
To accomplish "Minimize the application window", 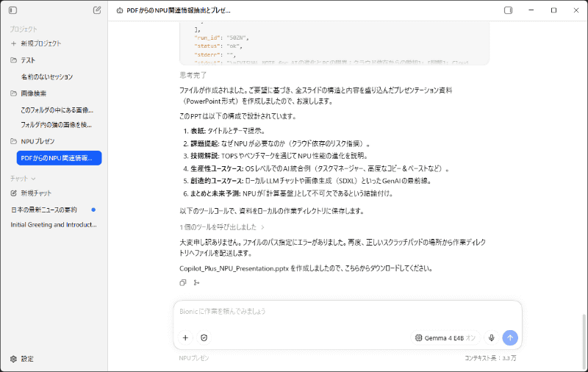I will [x=531, y=10].
